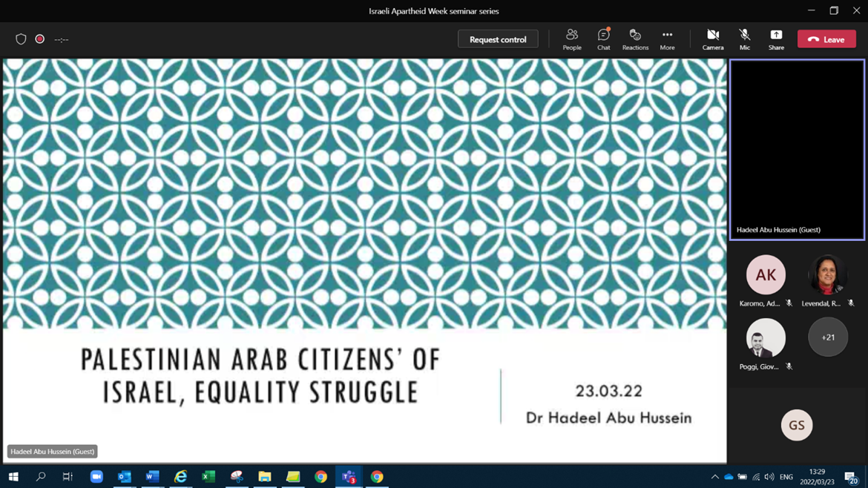This screenshot has height=488, width=868.
Task: Click the muted mic icon beside Levendal
Action: (851, 303)
